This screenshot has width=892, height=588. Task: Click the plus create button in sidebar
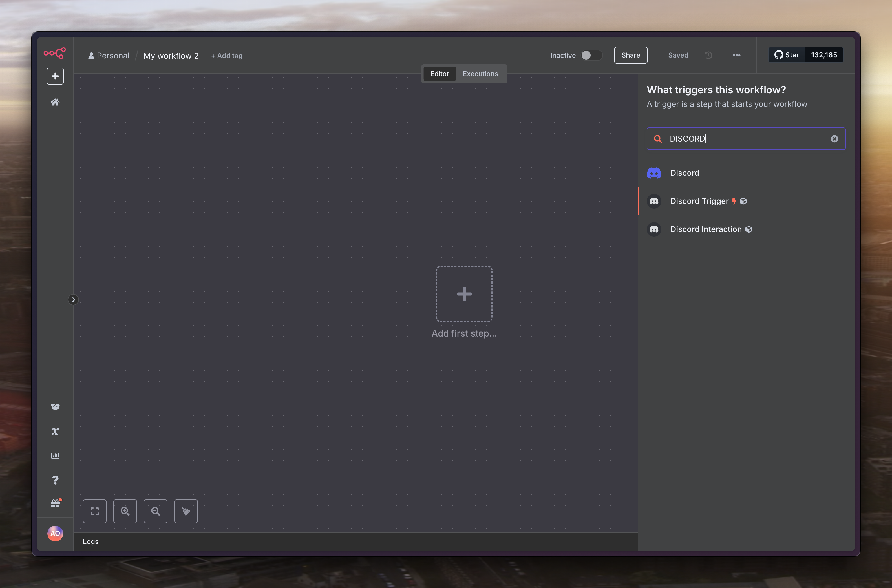(x=55, y=76)
